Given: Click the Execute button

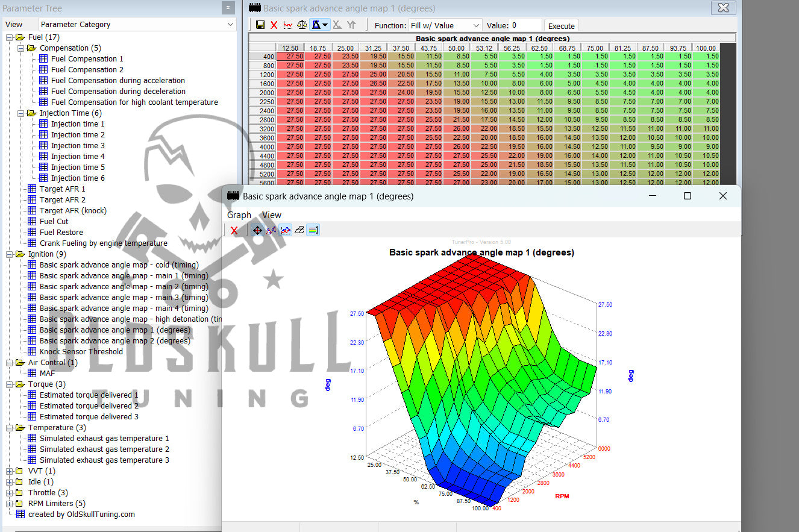Looking at the screenshot, I should click(561, 26).
